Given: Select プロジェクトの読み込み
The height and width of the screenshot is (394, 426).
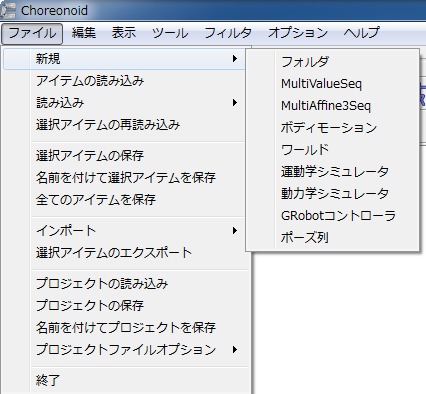Looking at the screenshot, I should (x=126, y=283).
